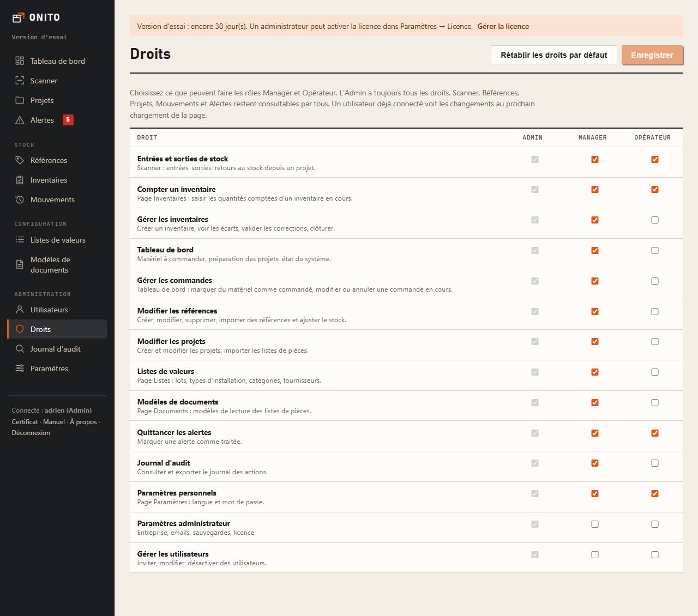Uncheck Manager right for Journal d'audit
This screenshot has width=698, height=616.
(x=595, y=463)
